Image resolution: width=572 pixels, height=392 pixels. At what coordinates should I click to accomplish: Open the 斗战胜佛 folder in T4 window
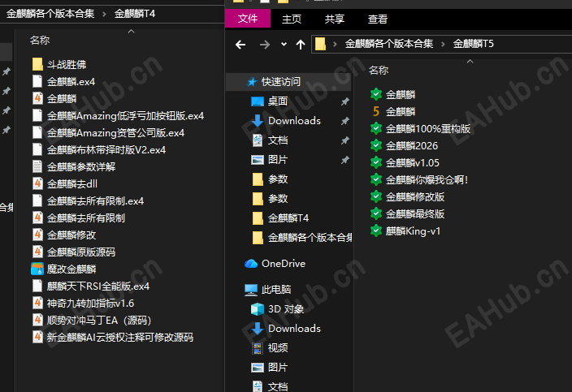tap(59, 65)
